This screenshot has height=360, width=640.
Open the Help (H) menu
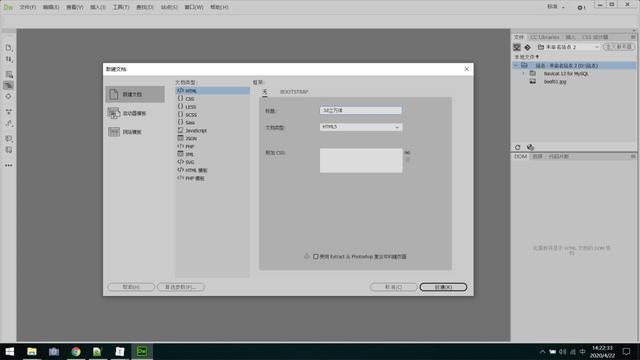click(x=219, y=7)
